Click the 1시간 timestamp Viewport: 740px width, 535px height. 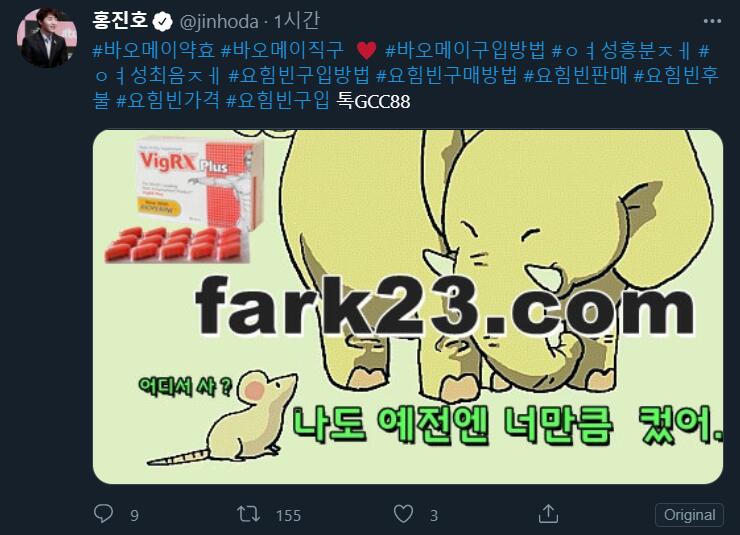[x=297, y=21]
